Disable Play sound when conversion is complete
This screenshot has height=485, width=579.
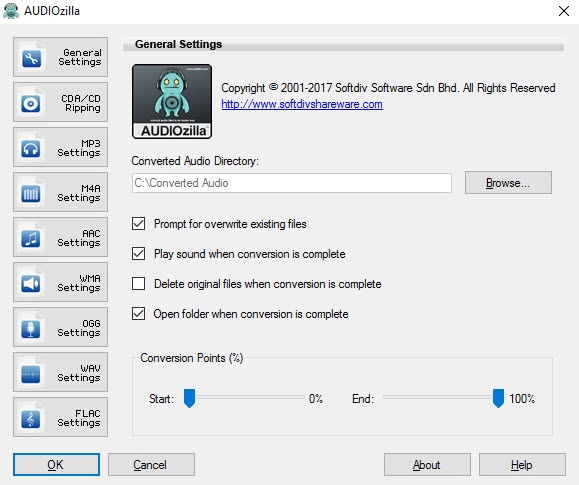pos(138,253)
